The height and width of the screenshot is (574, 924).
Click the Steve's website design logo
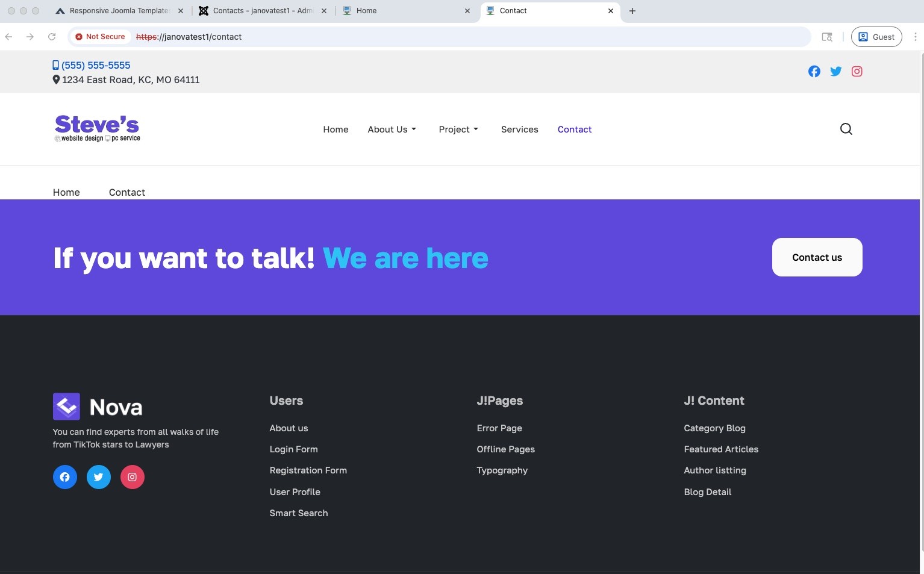tap(97, 128)
